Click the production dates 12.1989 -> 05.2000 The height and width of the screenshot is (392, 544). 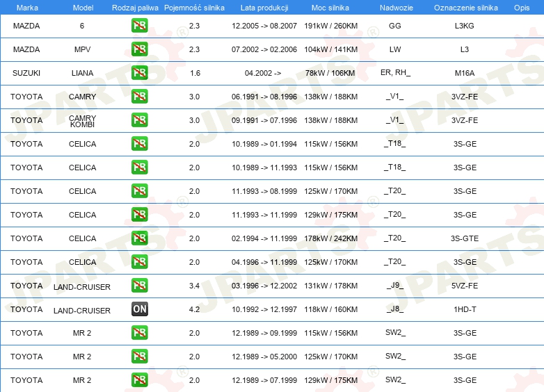264,357
